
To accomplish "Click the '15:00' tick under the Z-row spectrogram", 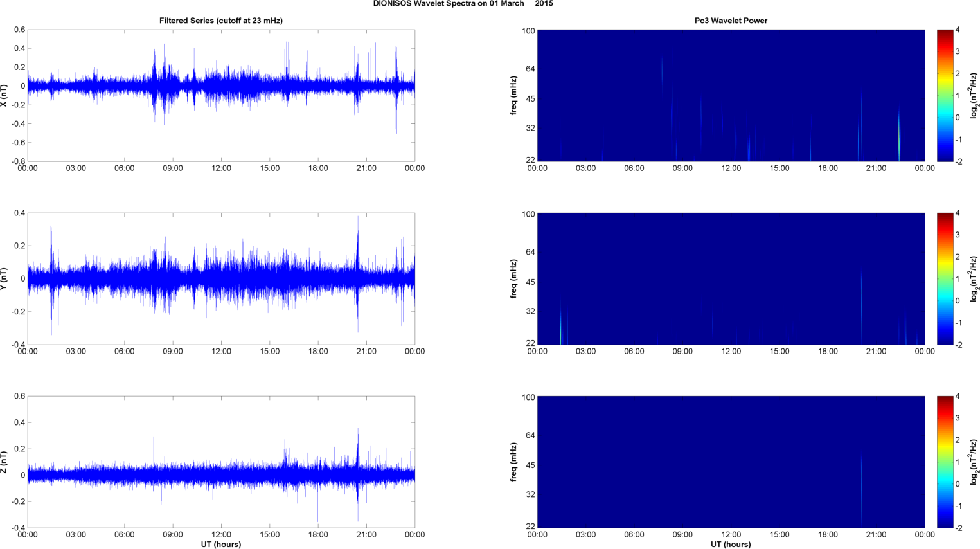I will pyautogui.click(x=780, y=534).
